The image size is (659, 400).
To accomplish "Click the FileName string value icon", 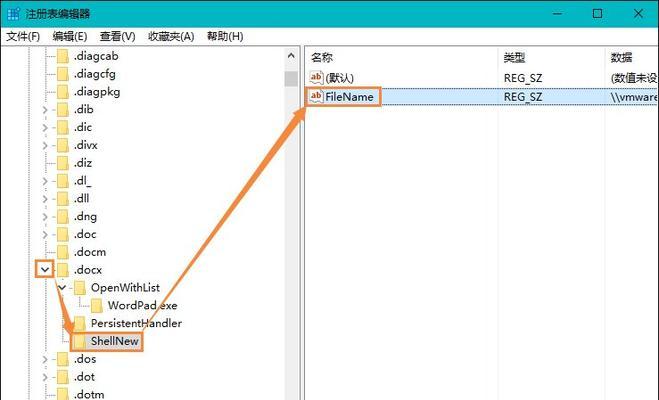I will (x=316, y=97).
